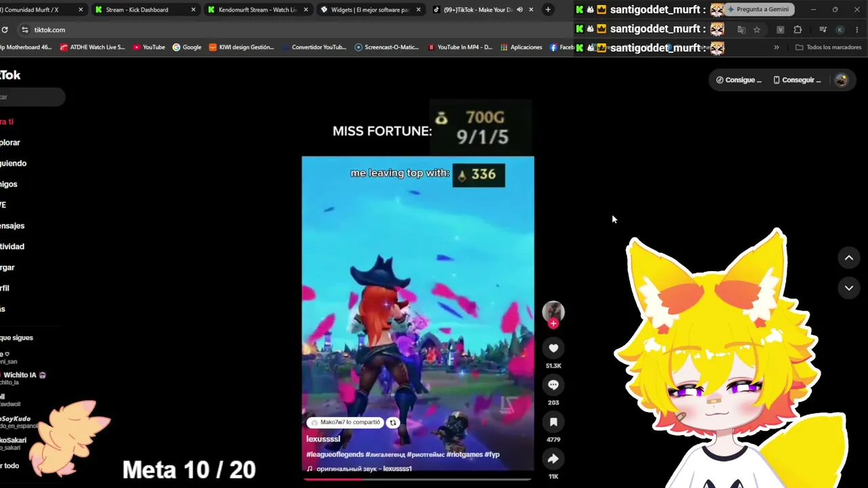Click the TikTok search box
Viewport: 868px width, 488px height.
click(32, 97)
